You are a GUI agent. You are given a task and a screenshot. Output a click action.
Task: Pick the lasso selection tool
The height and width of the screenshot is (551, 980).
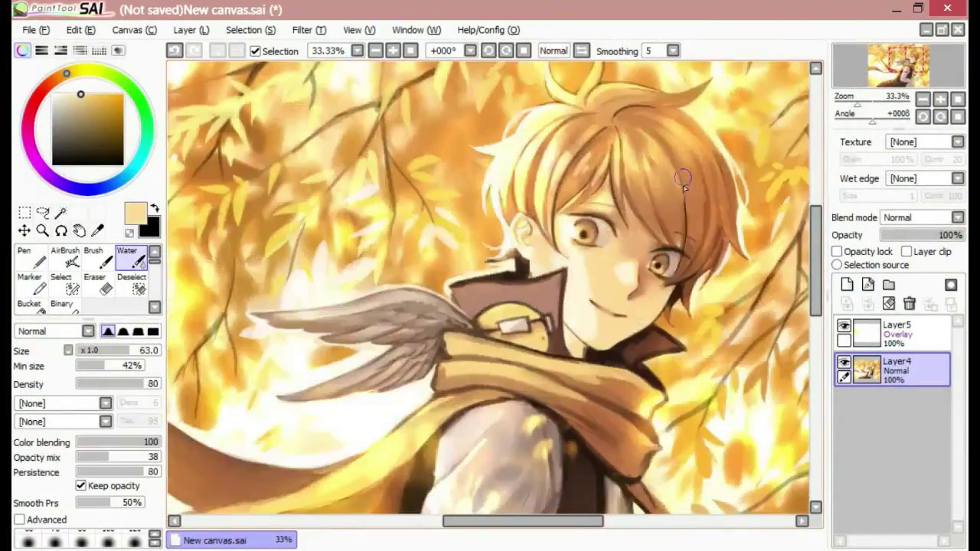pos(43,213)
